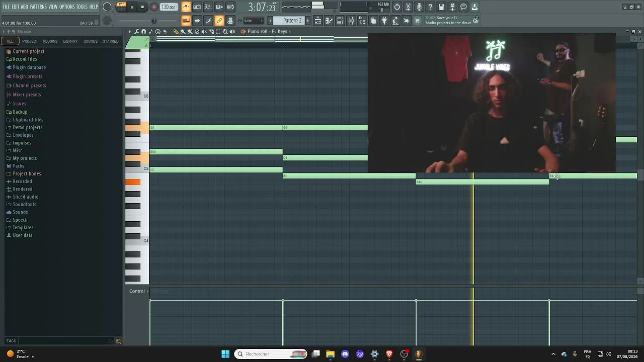The width and height of the screenshot is (644, 362).
Task: Toggle the 3-2-1 recording countdown
Action: (208, 7)
